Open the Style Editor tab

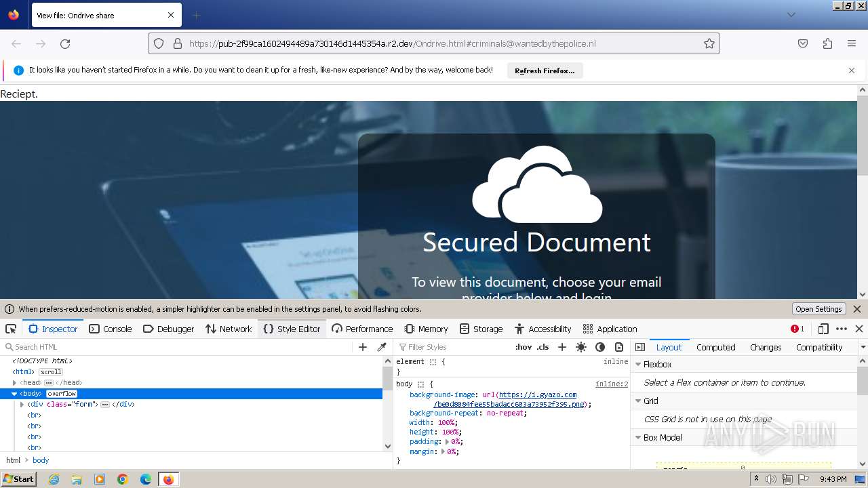pyautogui.click(x=292, y=329)
